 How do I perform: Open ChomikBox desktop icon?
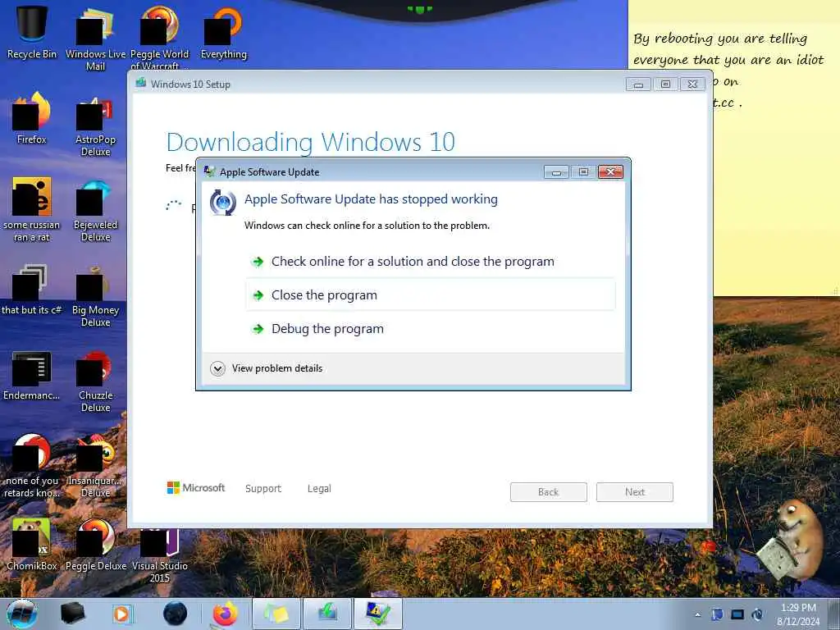tap(32, 544)
